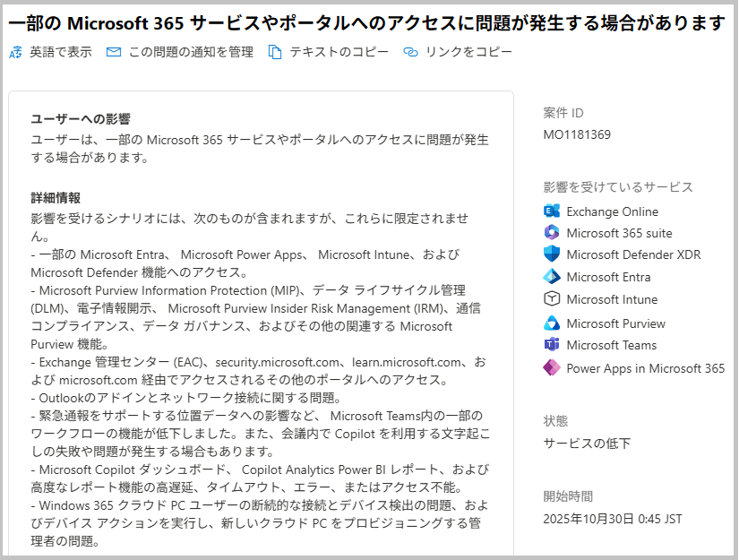This screenshot has width=739, height=560.
Task: Click the copy-document icon beside テキストのコピー
Action: coord(275,52)
